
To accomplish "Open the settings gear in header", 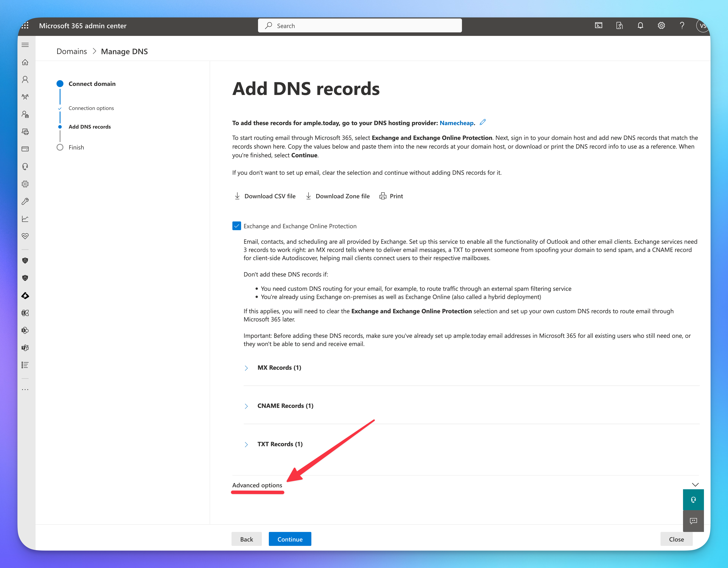I will pos(661,26).
